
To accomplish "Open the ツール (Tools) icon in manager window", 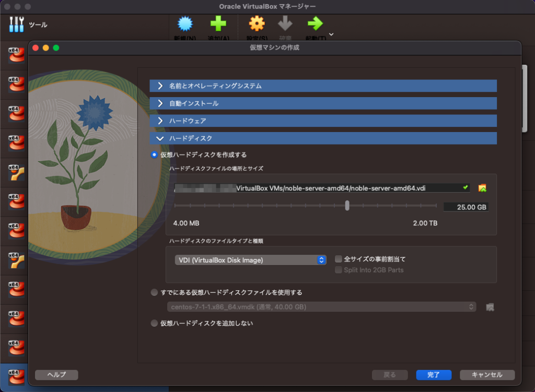I will point(16,25).
